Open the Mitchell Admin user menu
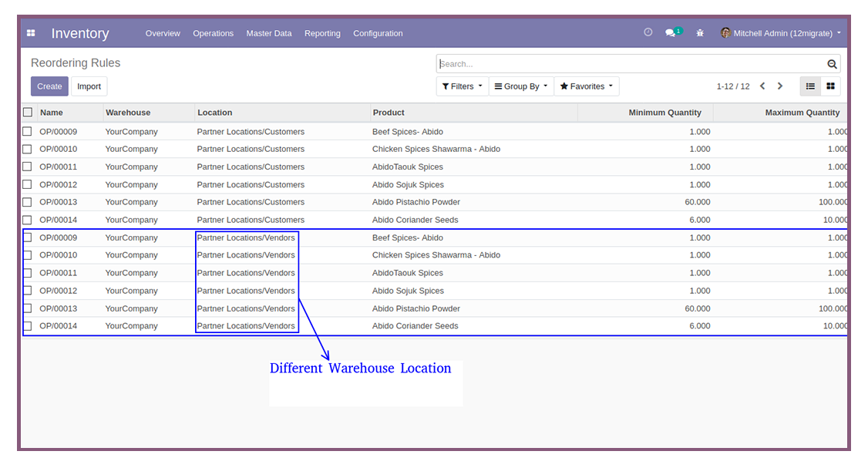 (x=781, y=33)
